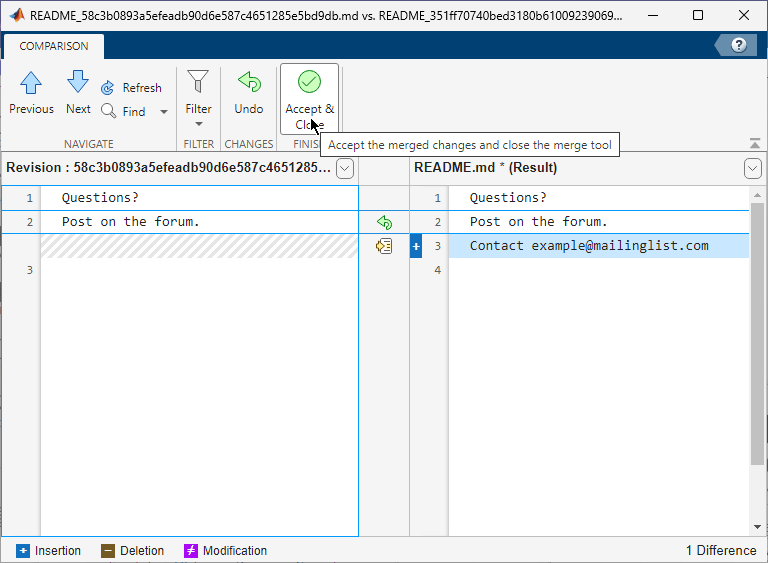Click the purple Modification legend swatch
The image size is (768, 563).
[x=190, y=551]
